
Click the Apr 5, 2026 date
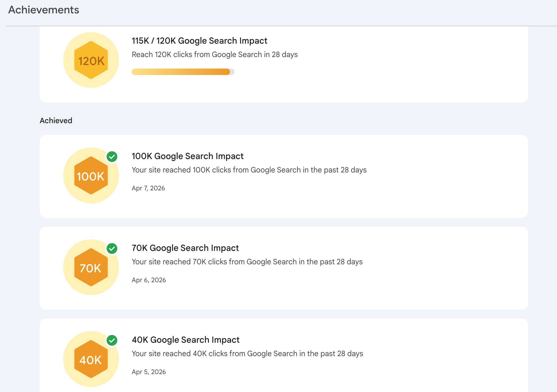[x=149, y=372]
